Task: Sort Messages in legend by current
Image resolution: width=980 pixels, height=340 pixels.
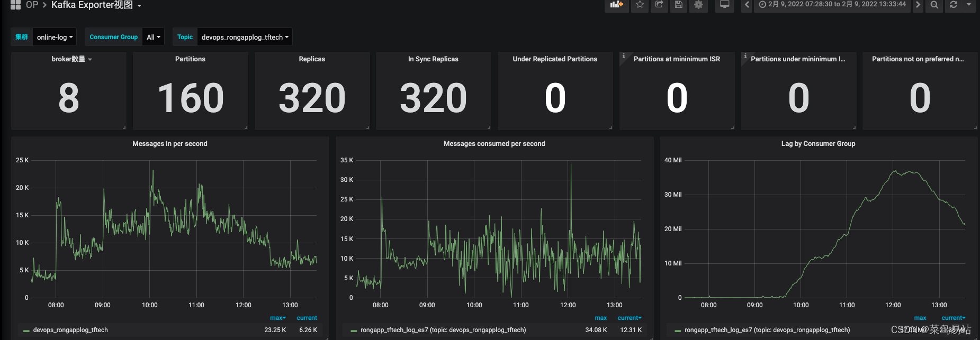Action: point(307,318)
